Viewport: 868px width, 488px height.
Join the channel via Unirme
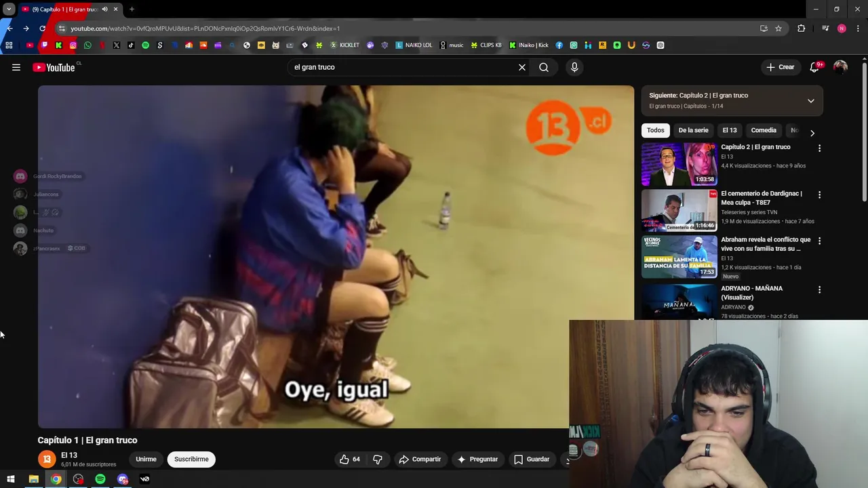click(146, 460)
